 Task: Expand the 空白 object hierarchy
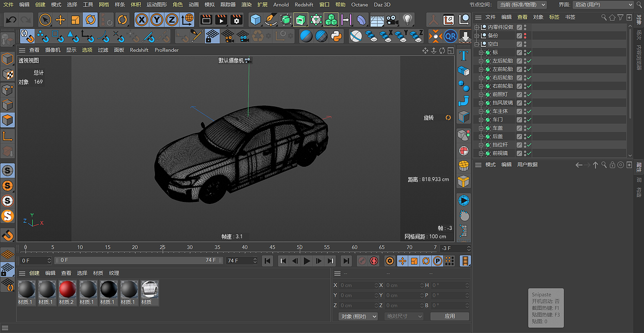point(476,43)
